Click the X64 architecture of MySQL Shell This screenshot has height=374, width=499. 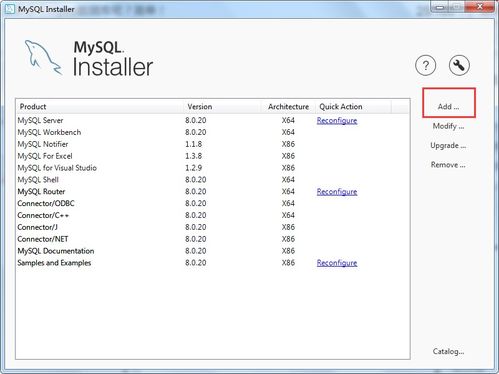288,180
